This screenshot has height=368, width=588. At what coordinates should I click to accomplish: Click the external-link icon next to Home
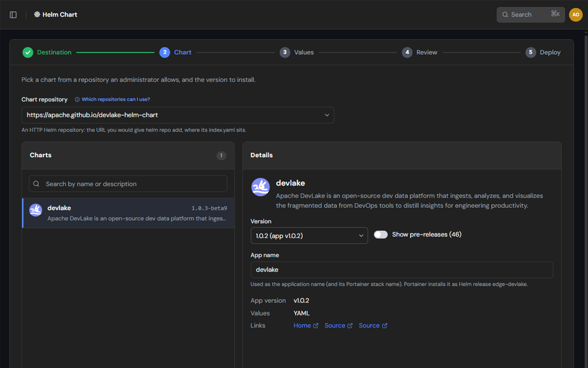[x=316, y=326]
